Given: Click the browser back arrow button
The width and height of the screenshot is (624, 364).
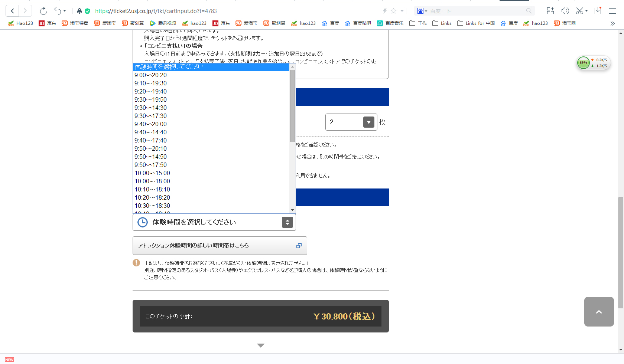Looking at the screenshot, I should click(x=12, y=11).
